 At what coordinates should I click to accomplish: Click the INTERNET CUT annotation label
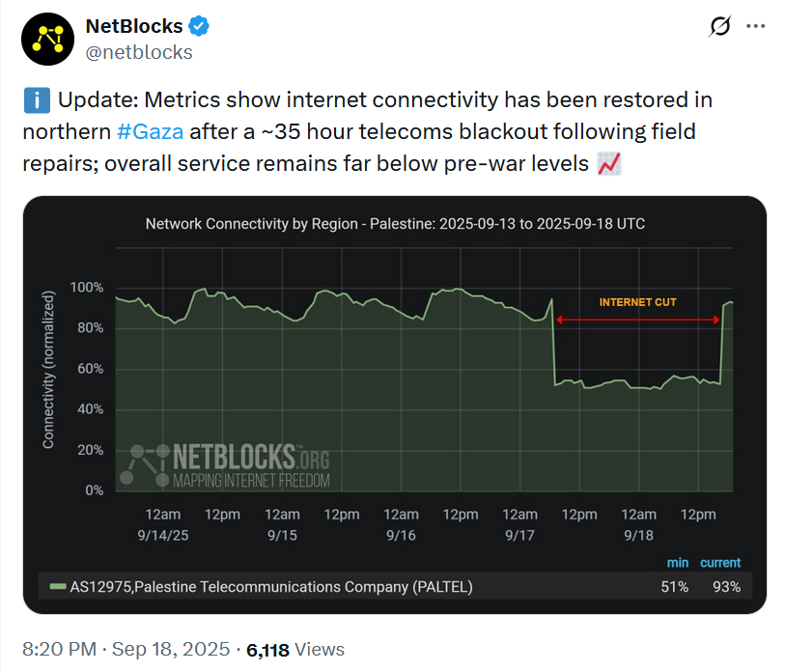[x=637, y=302]
